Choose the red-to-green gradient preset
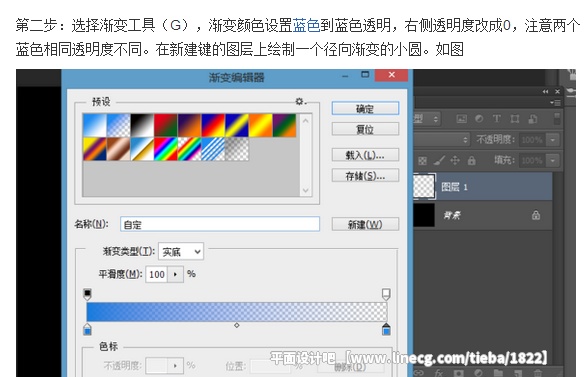Image resolution: width=588 pixels, height=377 pixels. tap(166, 125)
